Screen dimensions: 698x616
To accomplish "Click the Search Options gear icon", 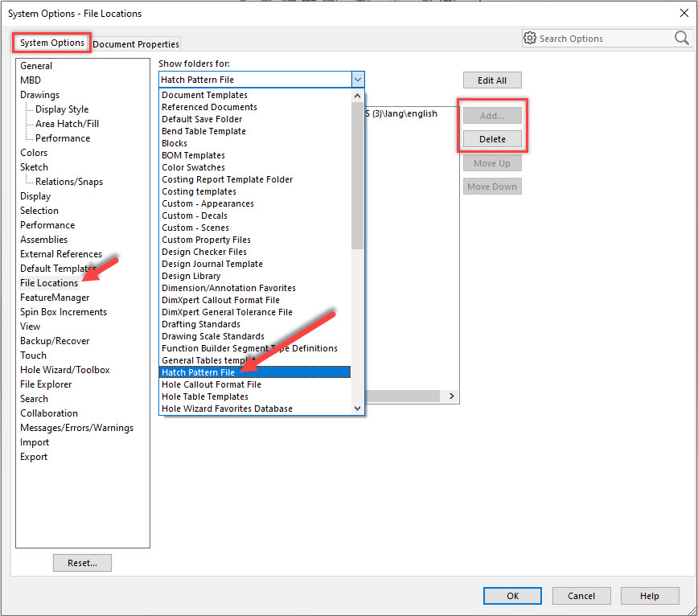I will [530, 38].
